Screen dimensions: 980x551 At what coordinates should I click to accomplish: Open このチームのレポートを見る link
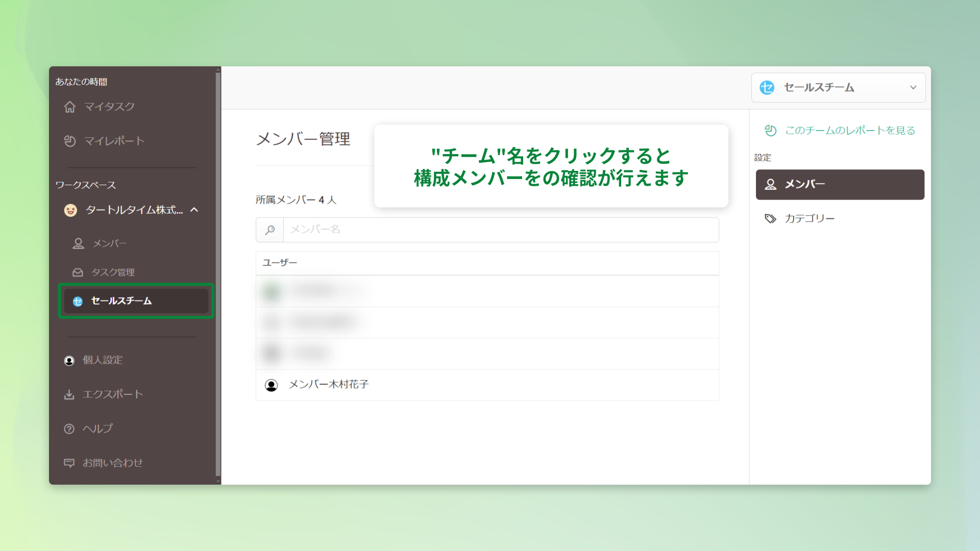850,131
